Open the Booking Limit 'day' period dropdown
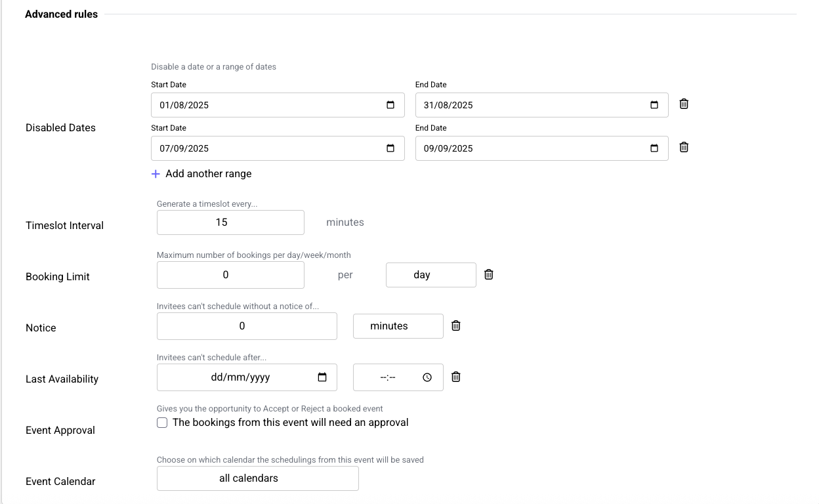This screenshot has height=504, width=819. (430, 275)
